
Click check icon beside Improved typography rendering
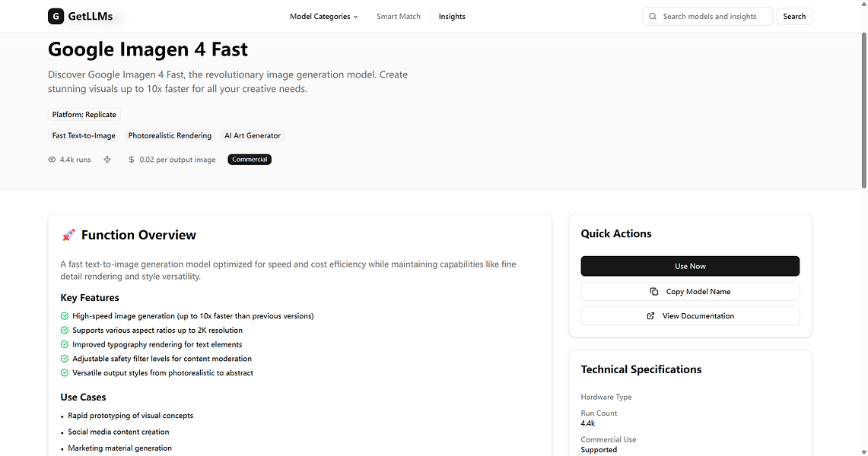pyautogui.click(x=65, y=344)
